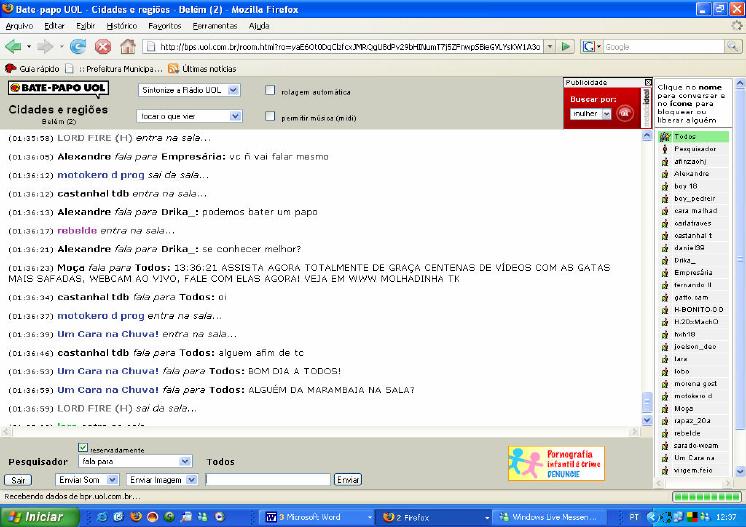This screenshot has width=746, height=527.
Task: Open the Ajuda menu
Action: [259, 26]
